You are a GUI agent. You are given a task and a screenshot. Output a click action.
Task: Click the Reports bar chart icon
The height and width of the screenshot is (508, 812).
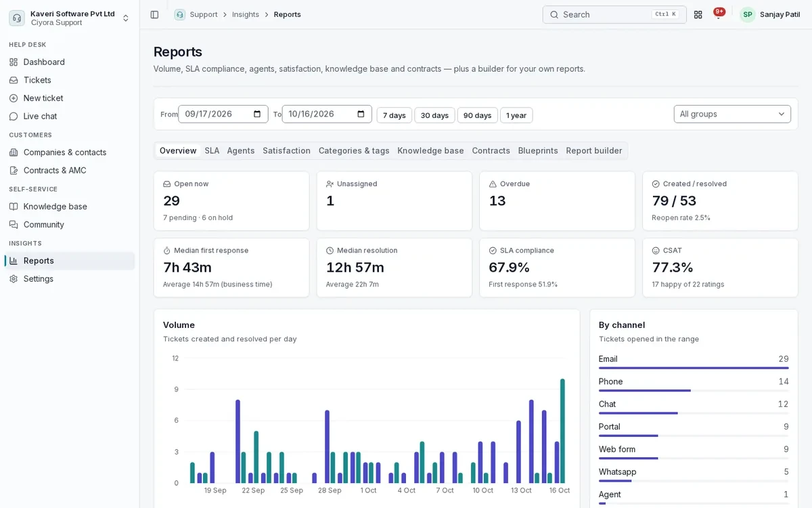pos(14,261)
